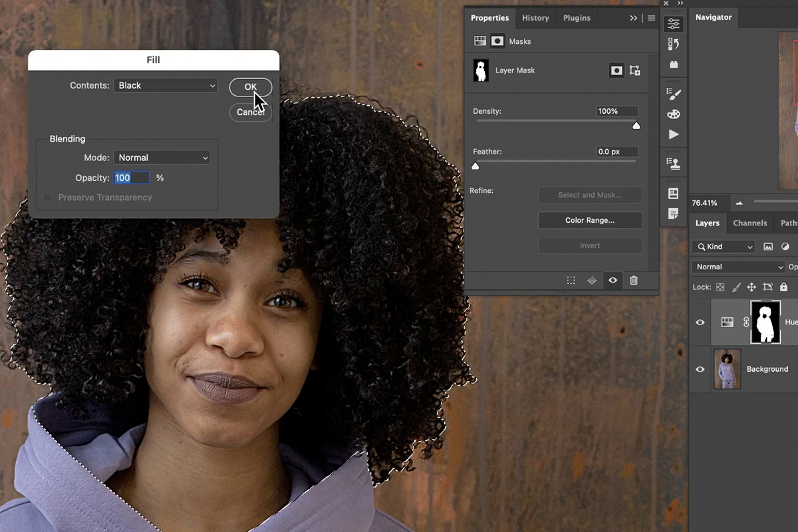The height and width of the screenshot is (532, 798).
Task: Click the Select and Mask button
Action: [x=590, y=195]
